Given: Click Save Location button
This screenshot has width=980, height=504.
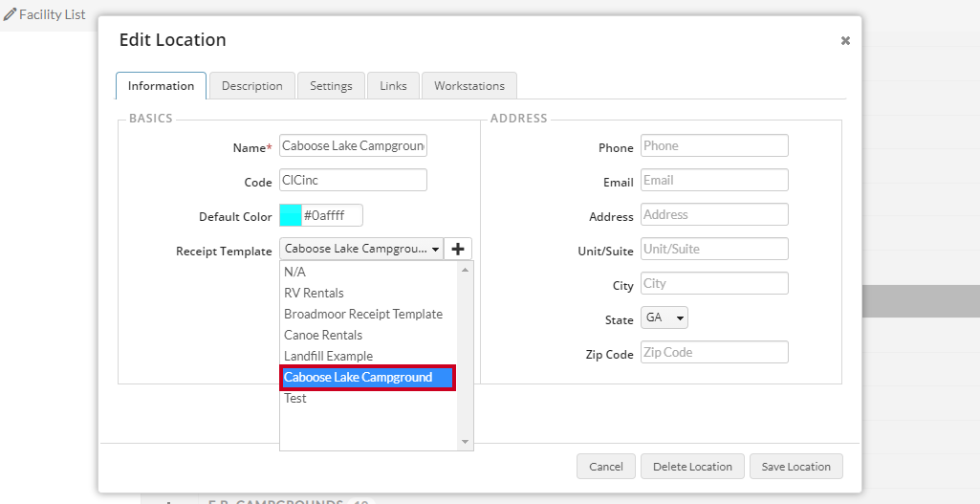Looking at the screenshot, I should click(x=796, y=467).
